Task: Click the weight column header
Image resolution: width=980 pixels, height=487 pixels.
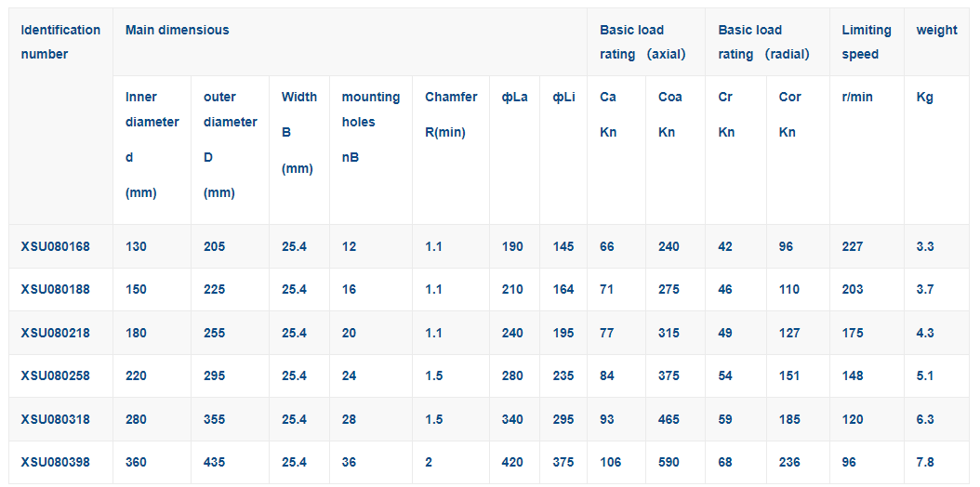Action: 936,30
